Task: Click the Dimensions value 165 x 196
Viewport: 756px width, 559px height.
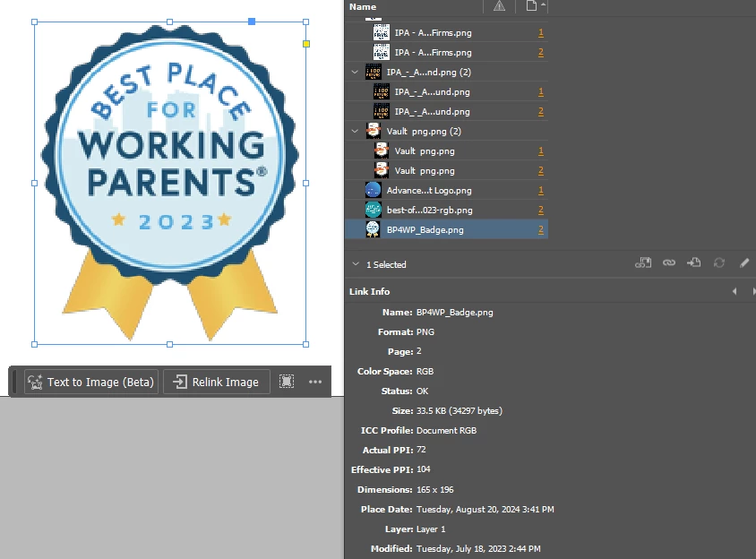Action: tap(435, 489)
